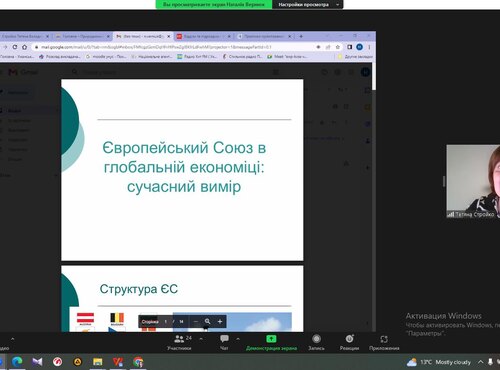Bookmark this page with the star icon
Screen dimensions: 500x370
tap(338, 47)
